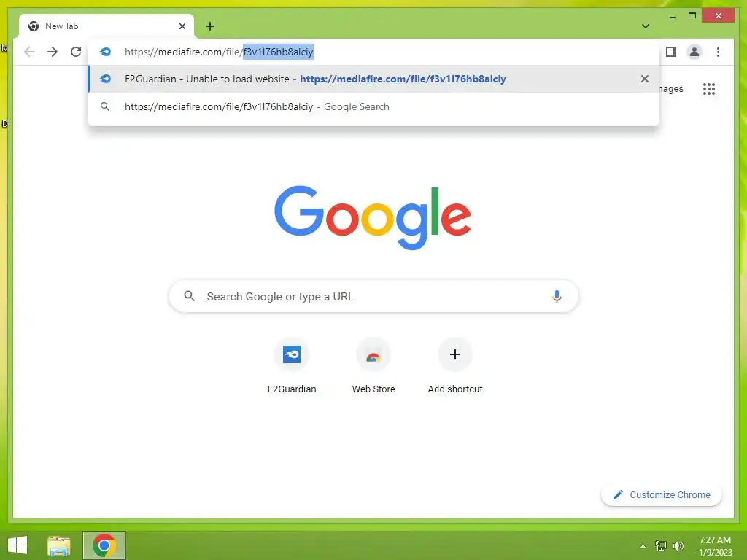Open the Google apps grid
747x560 pixels.
709,89
